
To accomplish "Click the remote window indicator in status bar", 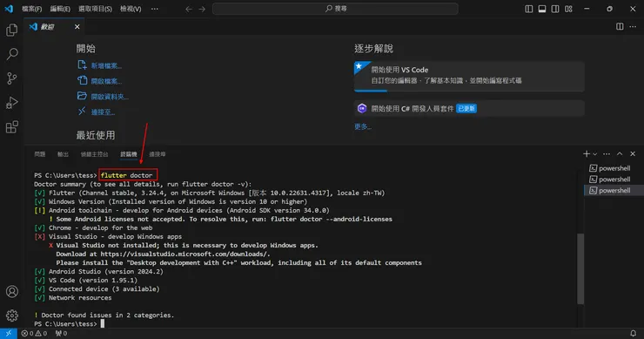I will click(8, 333).
